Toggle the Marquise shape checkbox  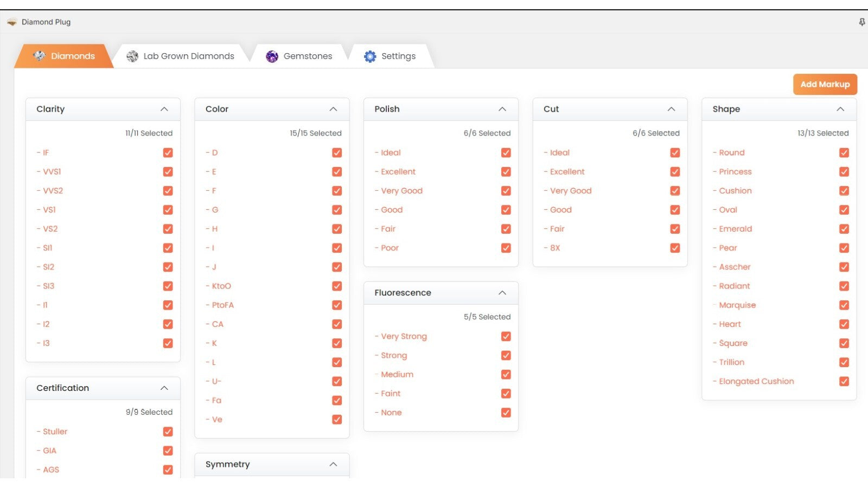(x=844, y=305)
